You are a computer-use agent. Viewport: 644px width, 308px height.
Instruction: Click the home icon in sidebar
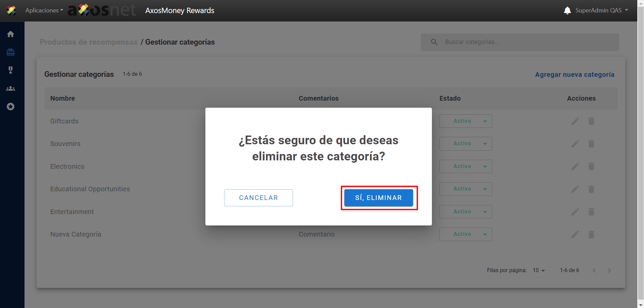tap(11, 34)
